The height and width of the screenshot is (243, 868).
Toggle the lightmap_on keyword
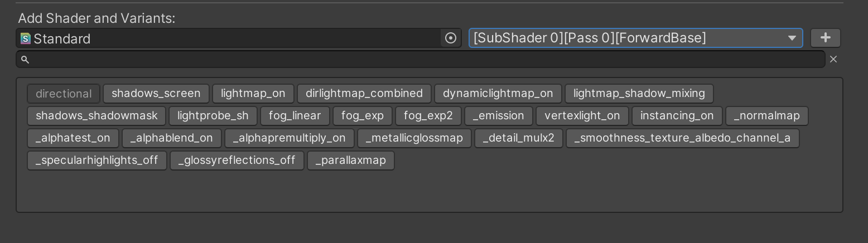tap(253, 94)
